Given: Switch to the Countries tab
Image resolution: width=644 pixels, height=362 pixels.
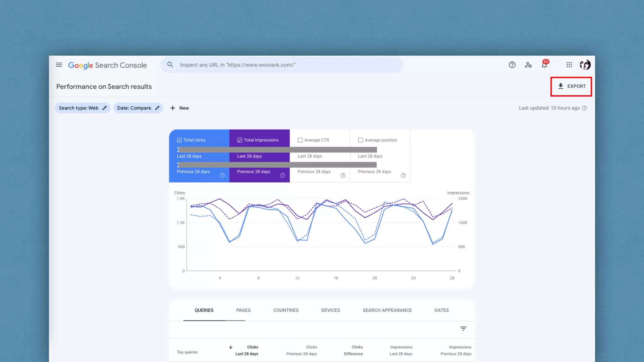Looking at the screenshot, I should (286, 310).
